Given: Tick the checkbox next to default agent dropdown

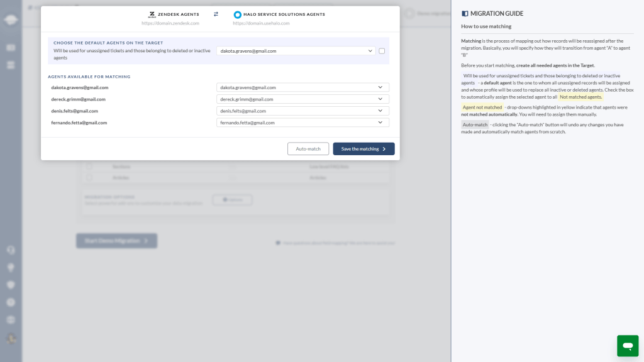Looking at the screenshot, I should (382, 51).
